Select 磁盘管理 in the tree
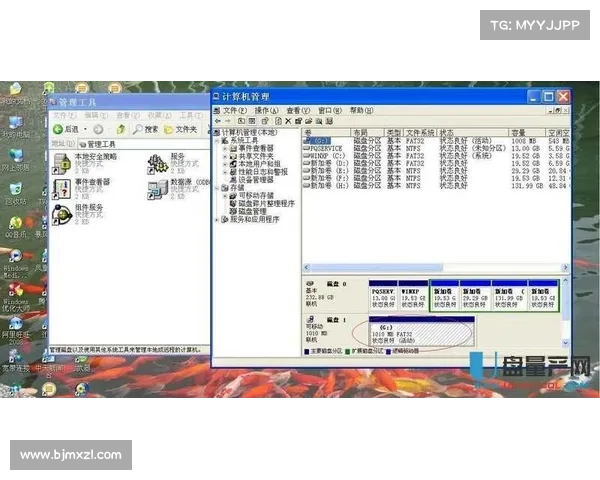 [256, 211]
